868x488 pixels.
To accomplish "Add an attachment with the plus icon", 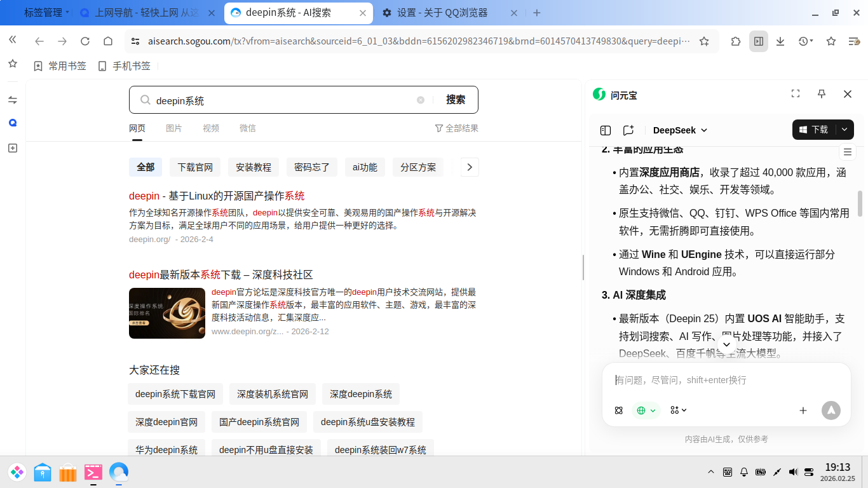I will point(803,410).
